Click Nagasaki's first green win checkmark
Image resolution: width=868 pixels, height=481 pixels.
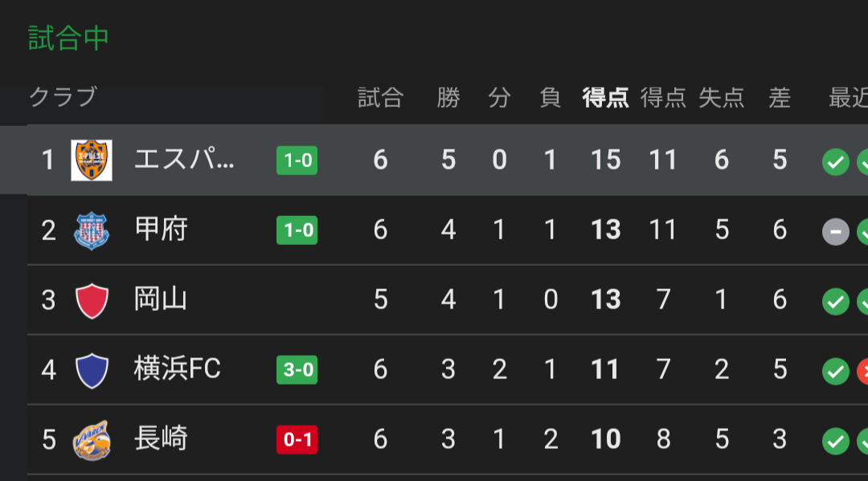pos(835,441)
